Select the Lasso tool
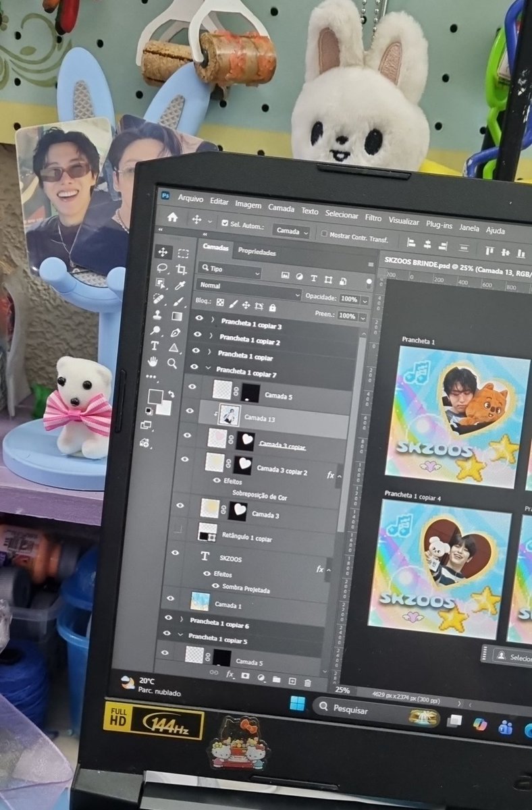This screenshot has width=532, height=810. pyautogui.click(x=162, y=268)
